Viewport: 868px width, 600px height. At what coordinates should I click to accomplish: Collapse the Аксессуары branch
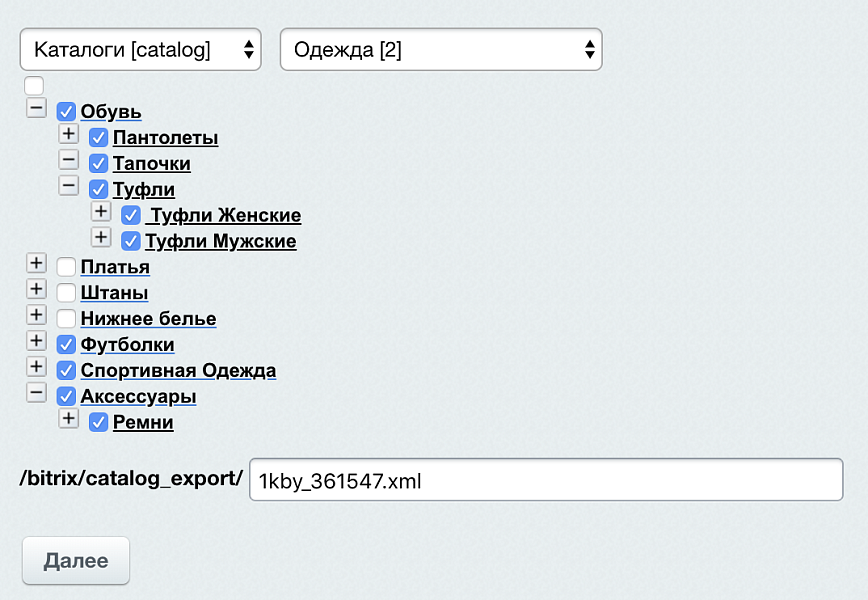[x=36, y=392]
